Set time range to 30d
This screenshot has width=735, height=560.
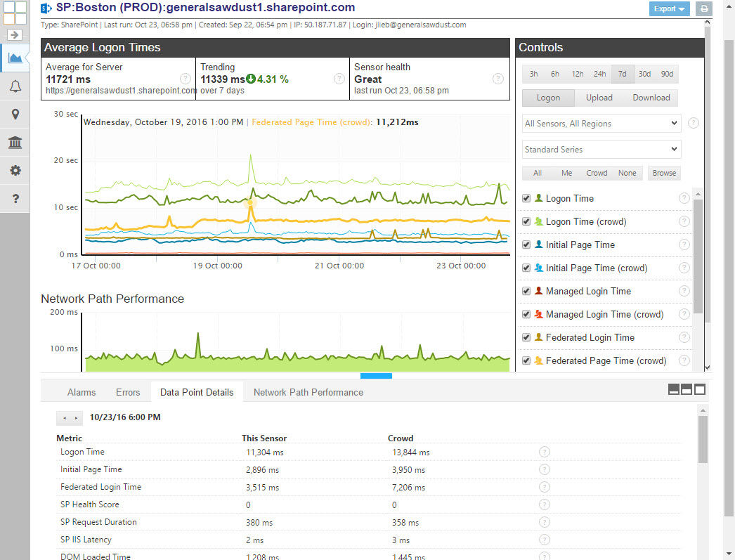coord(644,74)
